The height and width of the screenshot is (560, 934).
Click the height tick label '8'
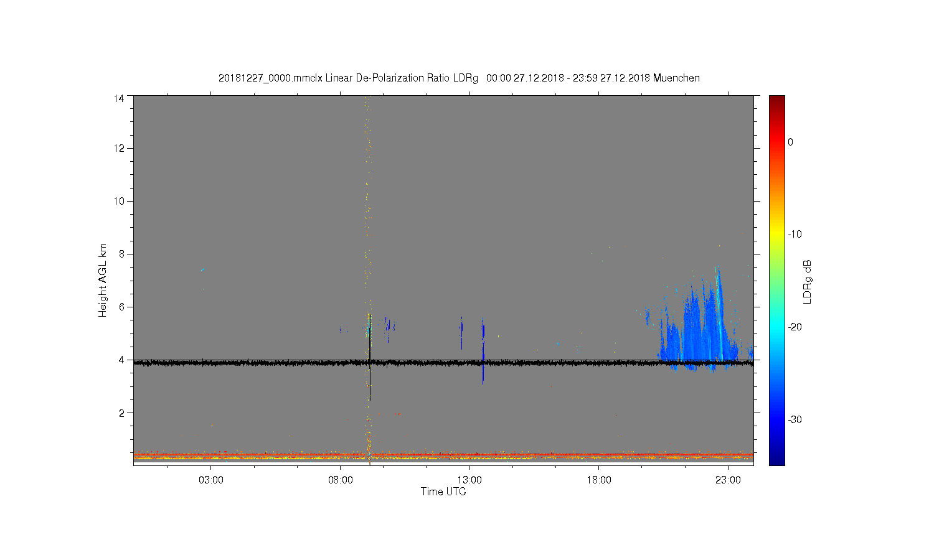(121, 254)
